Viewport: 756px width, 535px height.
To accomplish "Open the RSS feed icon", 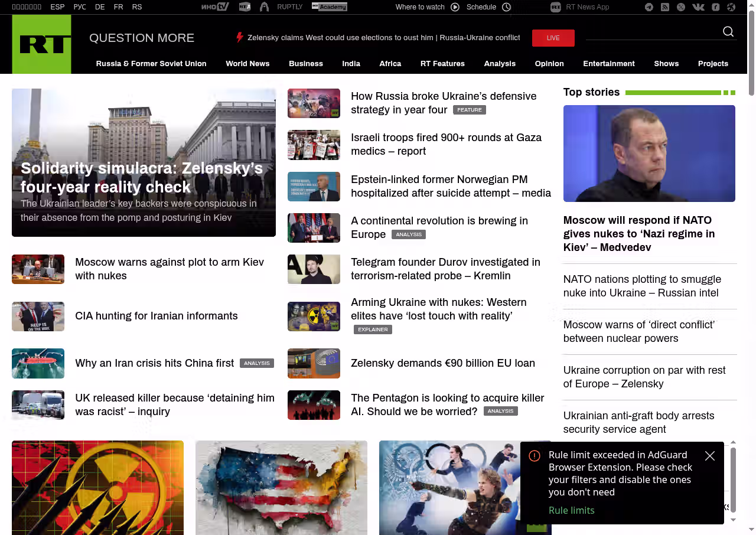I will pyautogui.click(x=665, y=7).
